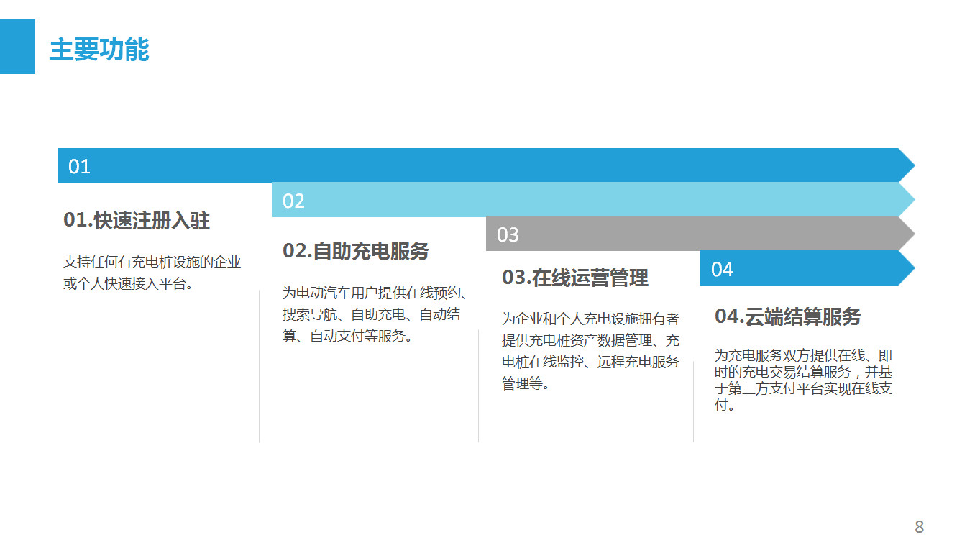Click the number 02 on the light blue banner
This screenshot has width=980, height=548.
pyautogui.click(x=293, y=201)
